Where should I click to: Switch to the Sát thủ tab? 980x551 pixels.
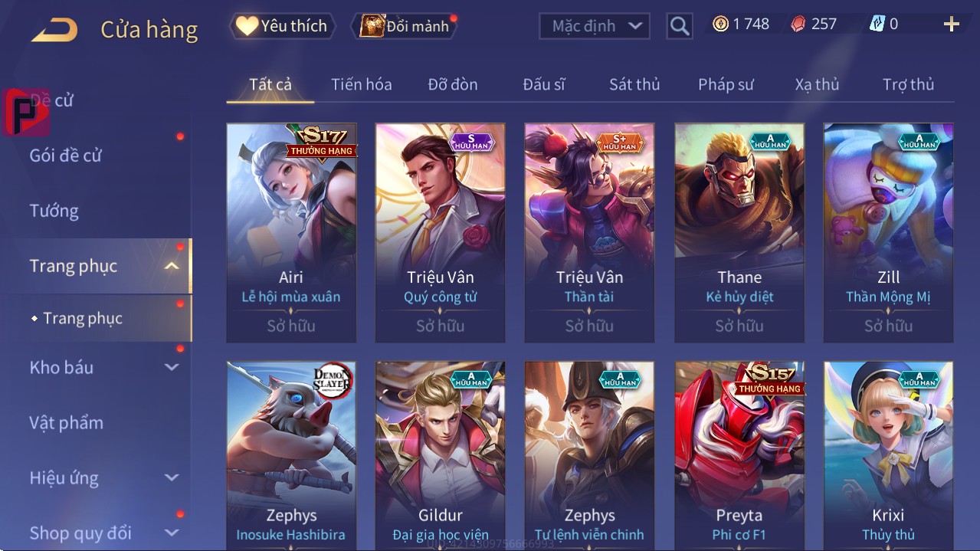[634, 84]
